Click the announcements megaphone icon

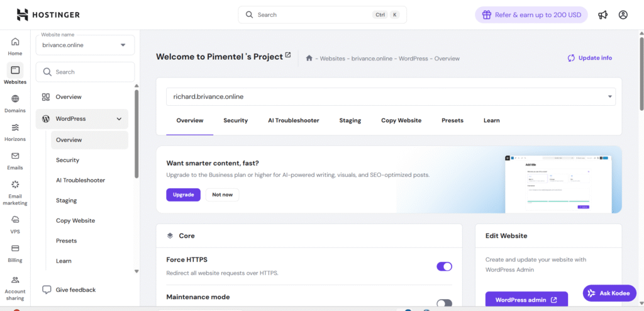(x=603, y=14)
